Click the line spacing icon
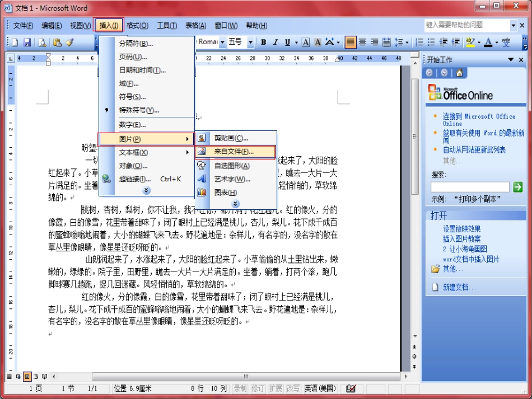This screenshot has width=532, height=399. 399,42
